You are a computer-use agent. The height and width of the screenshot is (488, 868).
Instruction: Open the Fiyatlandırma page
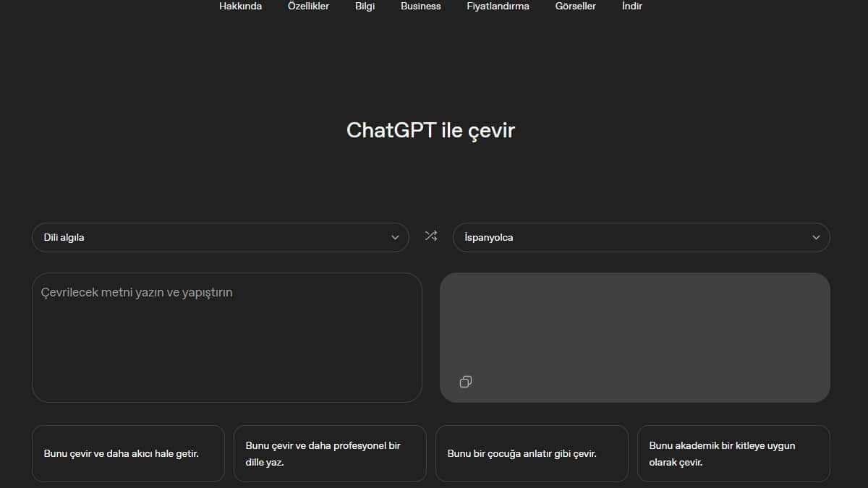pos(498,6)
